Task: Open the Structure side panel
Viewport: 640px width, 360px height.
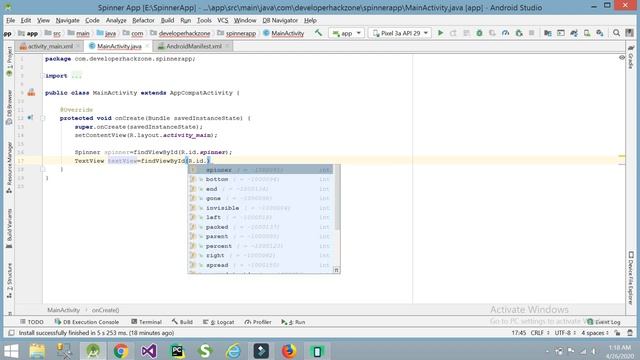Action: pos(9,280)
